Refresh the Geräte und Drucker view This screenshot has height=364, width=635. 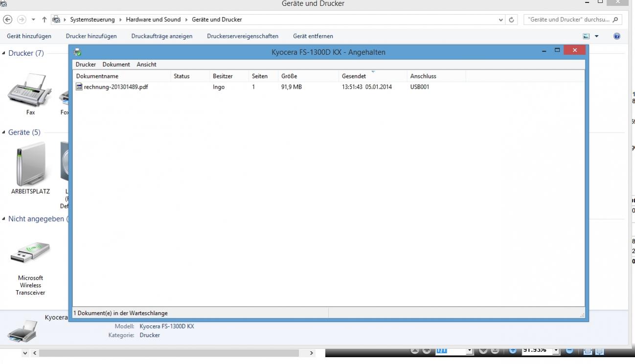point(512,20)
